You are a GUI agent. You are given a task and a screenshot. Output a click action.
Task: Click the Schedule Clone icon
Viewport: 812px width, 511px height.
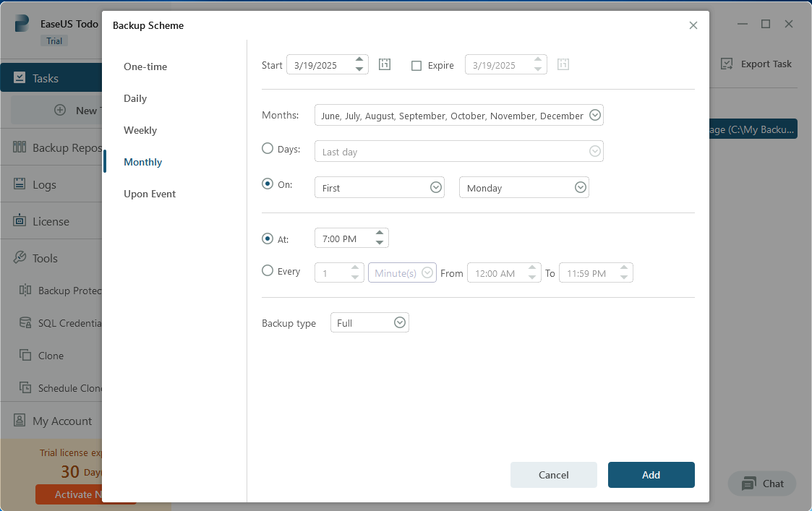(x=25, y=387)
